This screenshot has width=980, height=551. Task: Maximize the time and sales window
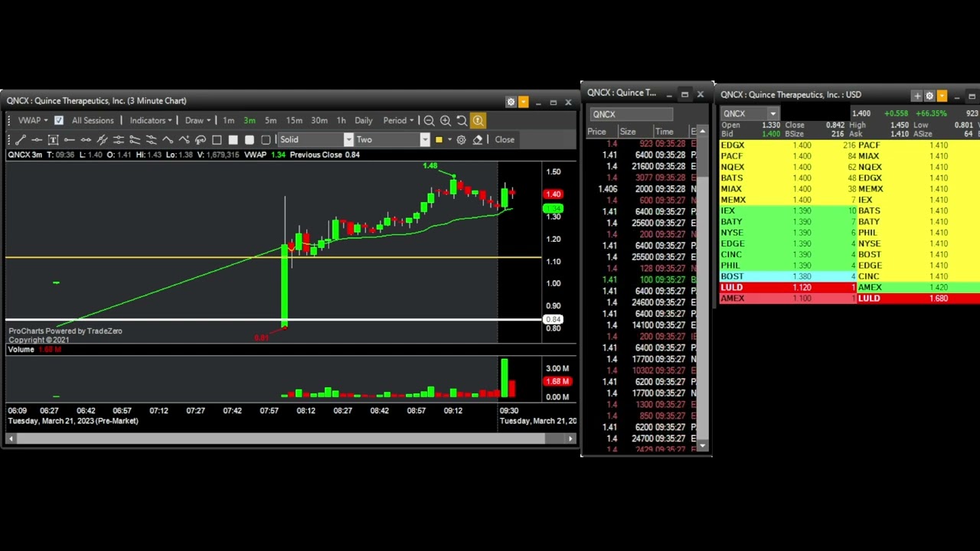[684, 93]
